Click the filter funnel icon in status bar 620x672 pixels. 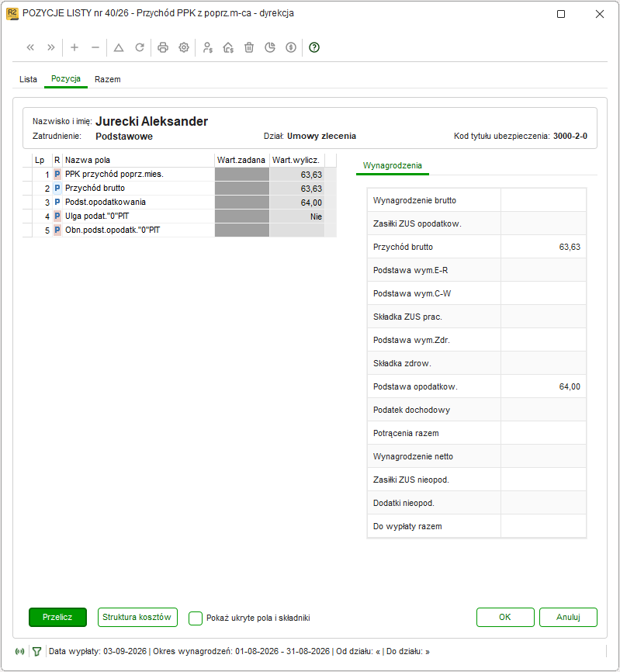pyautogui.click(x=36, y=652)
